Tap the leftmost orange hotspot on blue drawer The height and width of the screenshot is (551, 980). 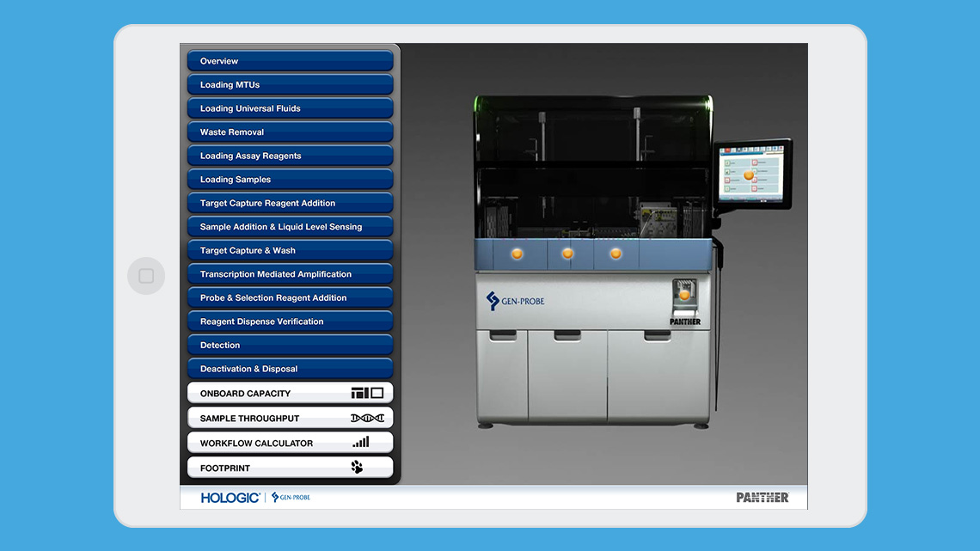coord(517,254)
